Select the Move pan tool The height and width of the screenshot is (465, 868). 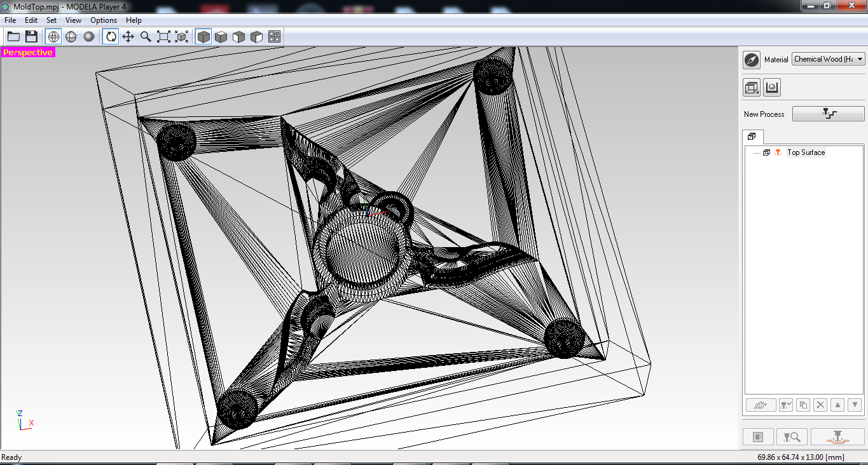point(128,37)
